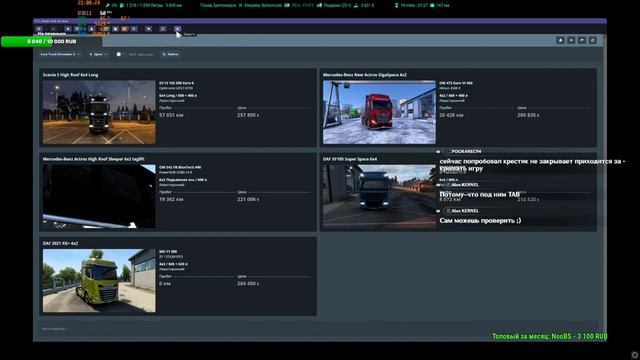Click the 200 835 price value
The width and height of the screenshot is (640, 360).
(x=528, y=116)
